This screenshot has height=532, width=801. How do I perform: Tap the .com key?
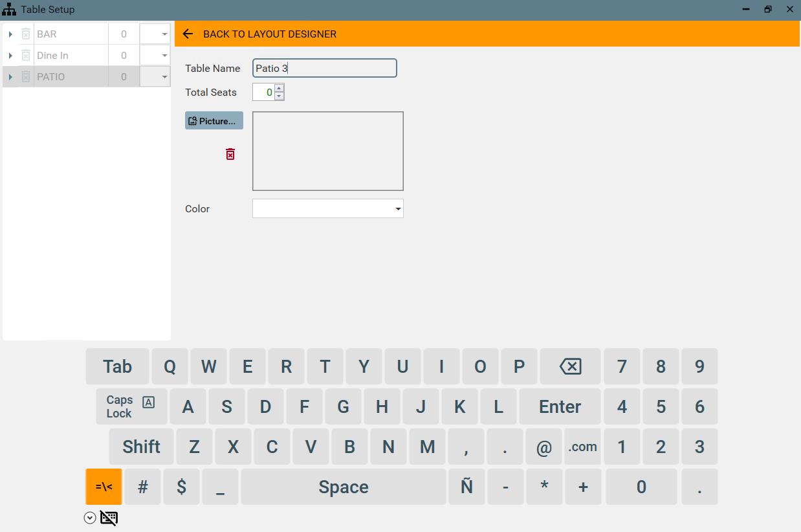point(582,447)
